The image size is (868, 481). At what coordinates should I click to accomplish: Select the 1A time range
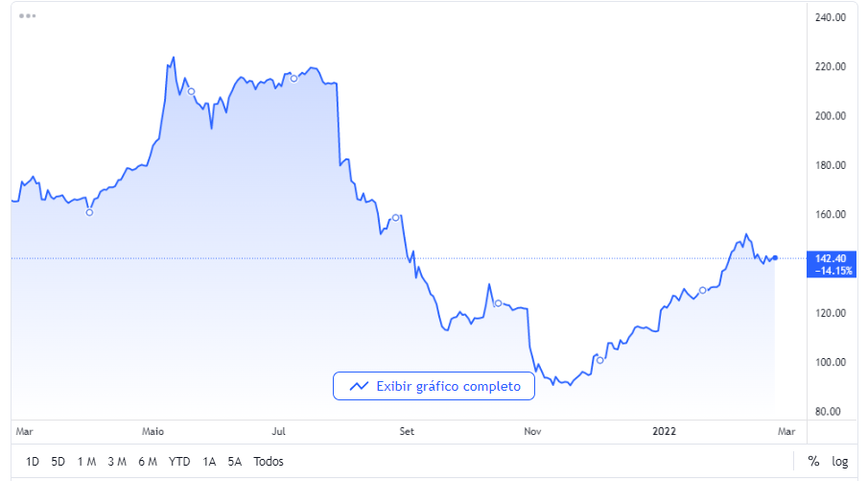click(x=209, y=462)
